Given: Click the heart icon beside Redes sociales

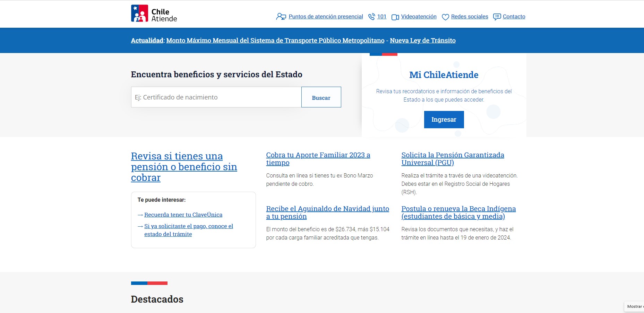Looking at the screenshot, I should (x=445, y=17).
